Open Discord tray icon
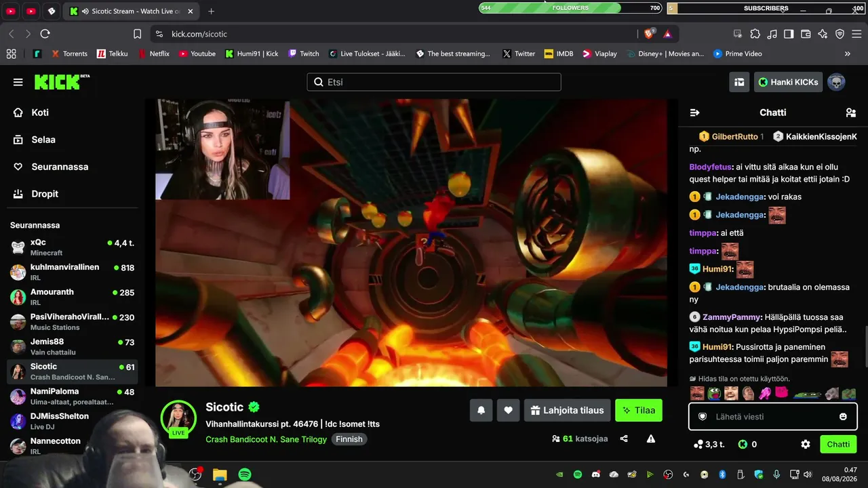This screenshot has width=868, height=488. point(596,474)
